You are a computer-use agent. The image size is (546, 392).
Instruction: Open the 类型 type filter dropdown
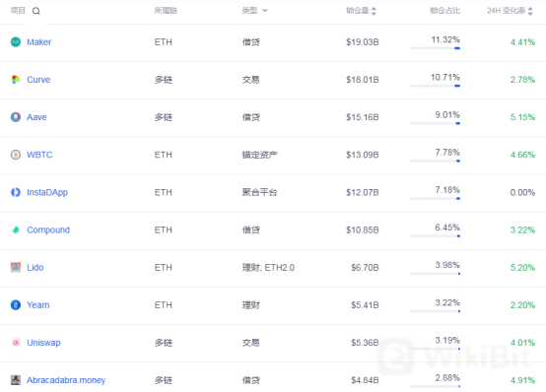255,11
